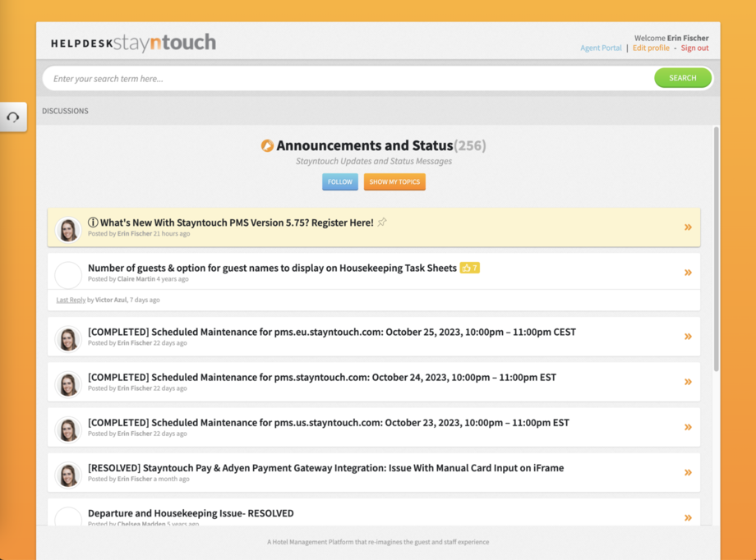The width and height of the screenshot is (756, 560).
Task: Click the orange Announcements category icon
Action: [x=267, y=145]
